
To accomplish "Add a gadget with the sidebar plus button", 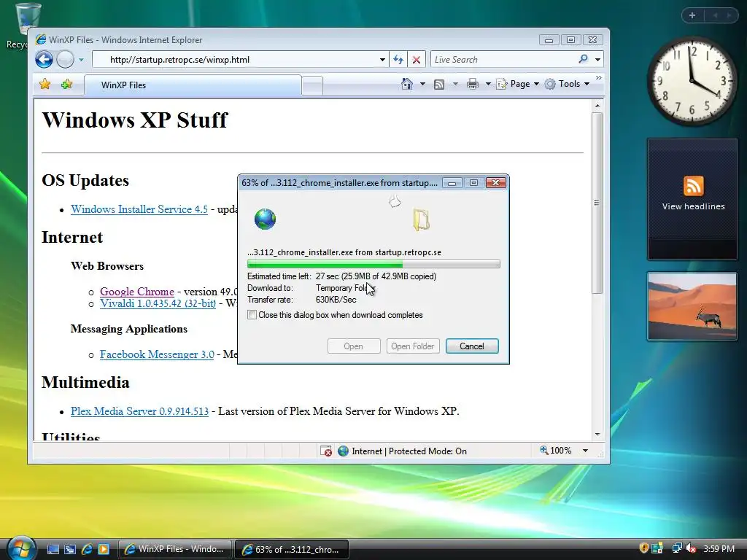I will pyautogui.click(x=692, y=15).
